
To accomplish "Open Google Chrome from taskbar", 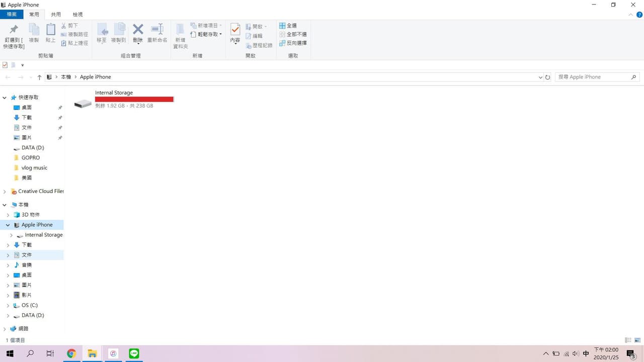I will [71, 353].
